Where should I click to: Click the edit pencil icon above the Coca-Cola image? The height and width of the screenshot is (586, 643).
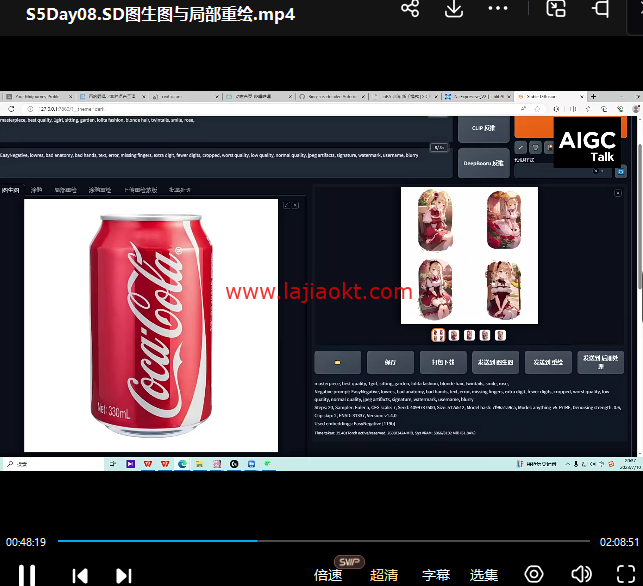point(286,205)
